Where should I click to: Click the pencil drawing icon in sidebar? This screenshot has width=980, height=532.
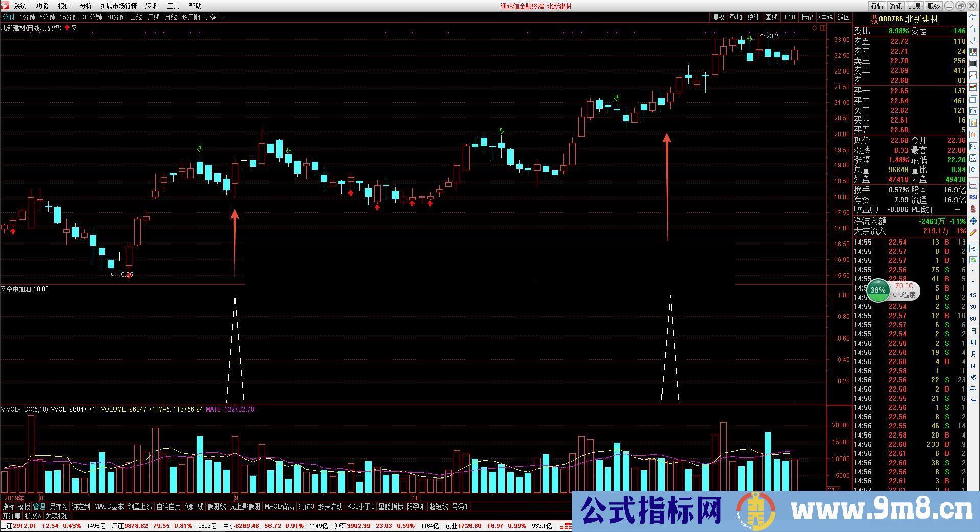(x=973, y=233)
